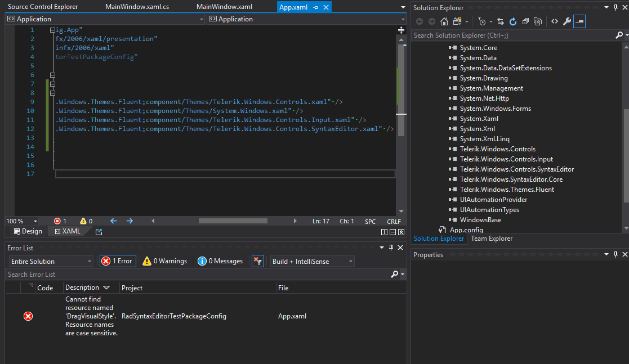Click the Show All Files icon
The height and width of the screenshot is (364, 629).
click(x=538, y=21)
